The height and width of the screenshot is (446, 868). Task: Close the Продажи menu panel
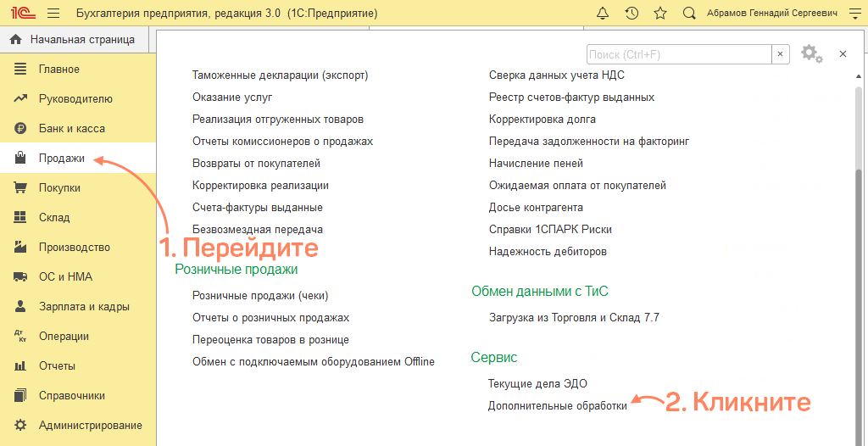click(x=843, y=53)
